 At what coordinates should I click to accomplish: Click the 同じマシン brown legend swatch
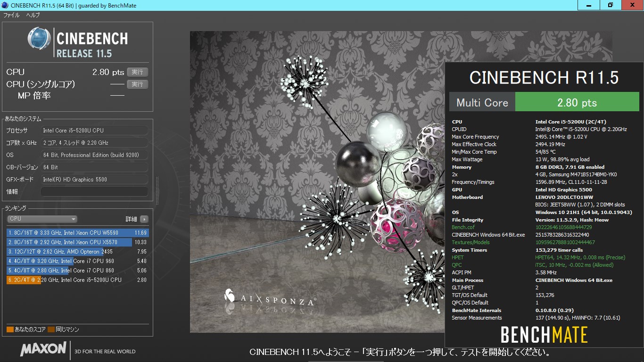pyautogui.click(x=51, y=329)
